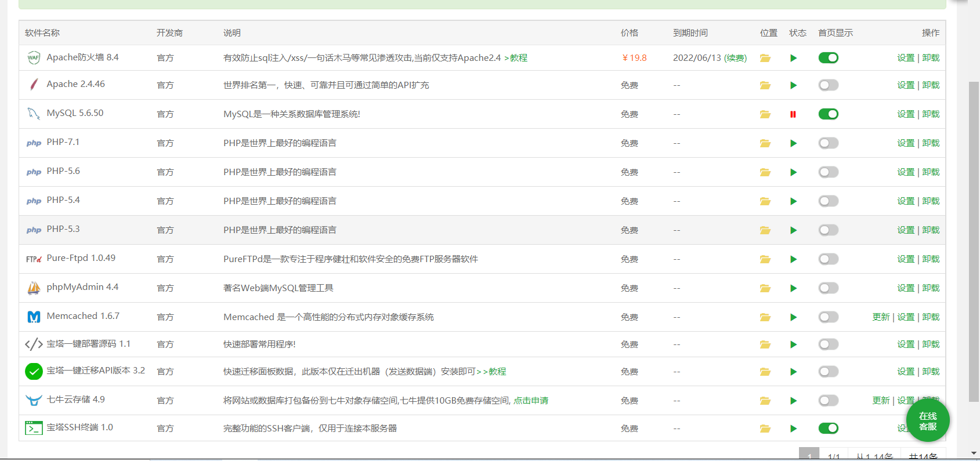
Task: Open folder location for Apache防火墙 8.4
Action: [x=765, y=58]
